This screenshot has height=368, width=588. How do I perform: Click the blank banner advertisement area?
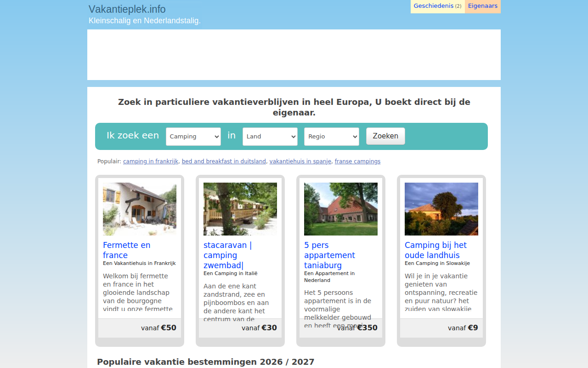coord(294,55)
